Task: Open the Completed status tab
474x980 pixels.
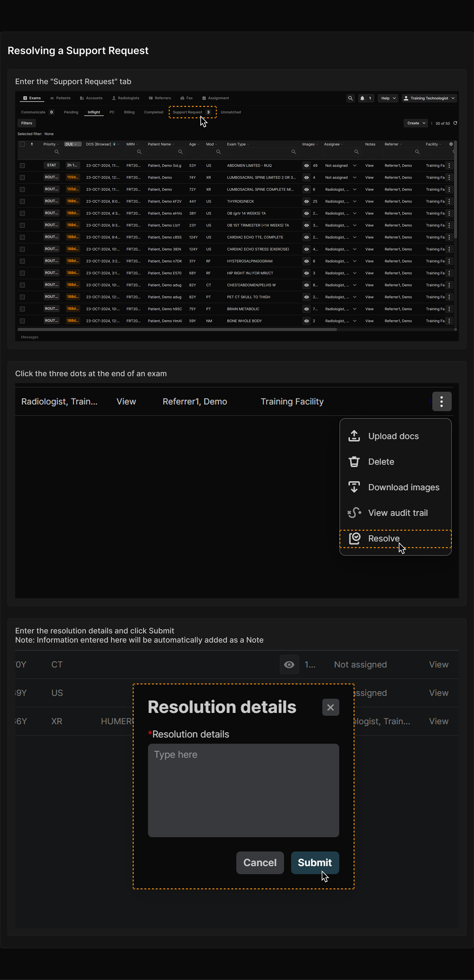Action: (154, 112)
